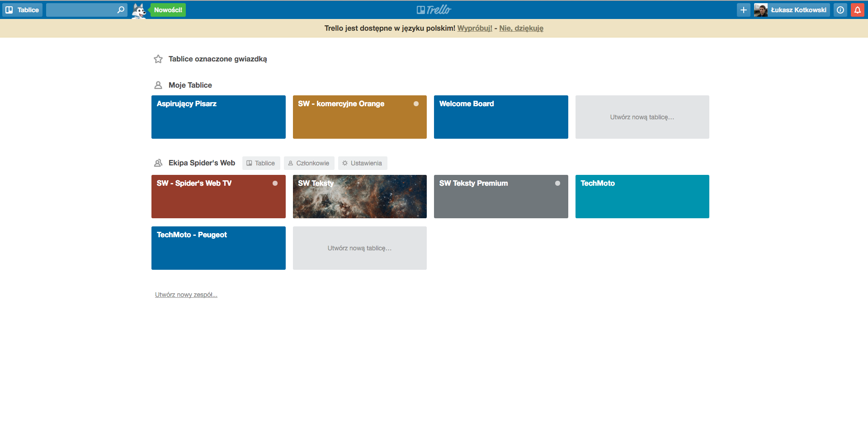Image resolution: width=868 pixels, height=446 pixels.
Task: Open the information icon in header
Action: pyautogui.click(x=840, y=10)
